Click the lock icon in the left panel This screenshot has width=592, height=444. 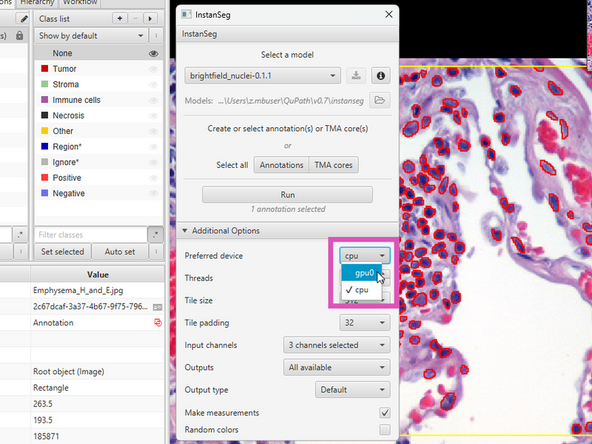coord(19,36)
